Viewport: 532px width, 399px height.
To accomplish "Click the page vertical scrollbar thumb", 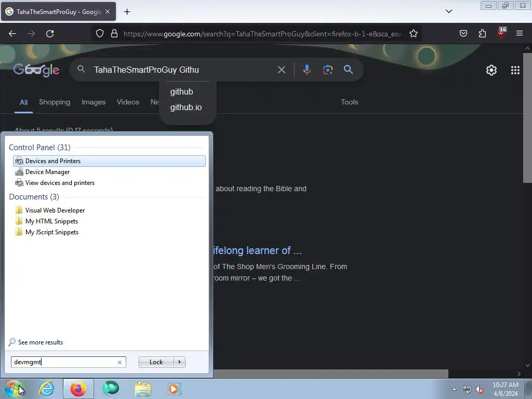I will pos(527,118).
